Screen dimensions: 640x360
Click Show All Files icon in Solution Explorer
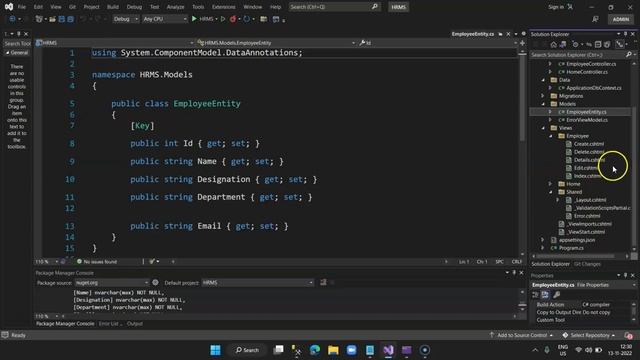tap(607, 44)
